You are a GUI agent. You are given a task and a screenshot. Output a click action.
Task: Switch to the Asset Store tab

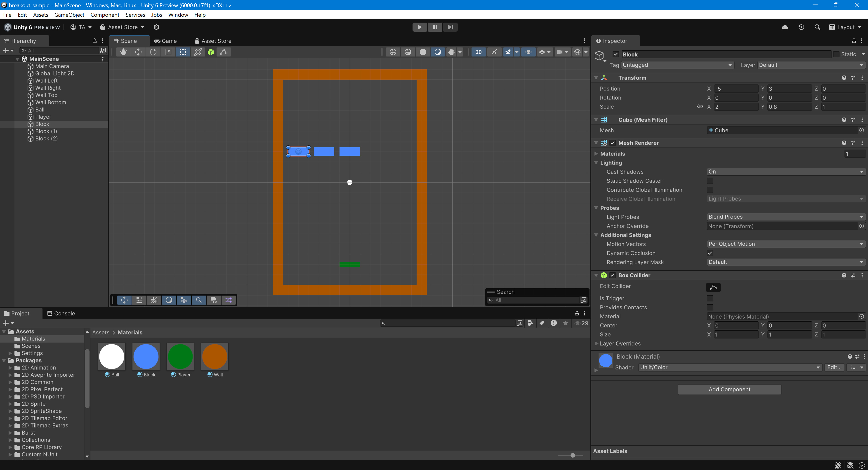(213, 41)
